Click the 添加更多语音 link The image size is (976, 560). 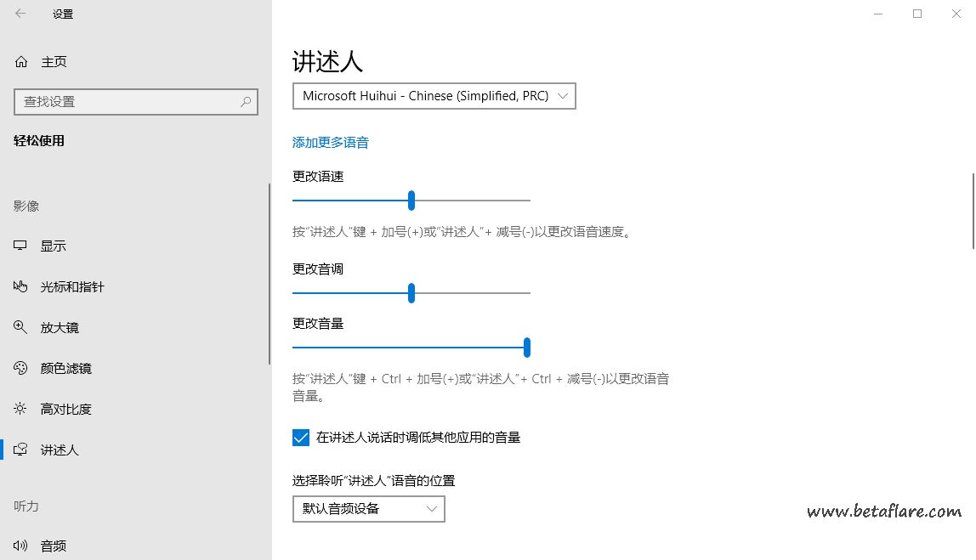[331, 143]
